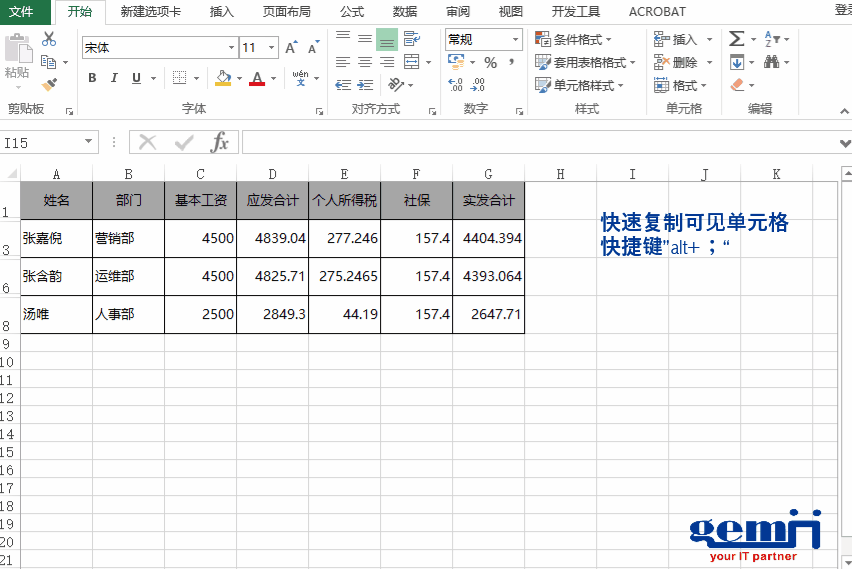Select the Format Painter brush
This screenshot has height=569, width=852.
49,84
